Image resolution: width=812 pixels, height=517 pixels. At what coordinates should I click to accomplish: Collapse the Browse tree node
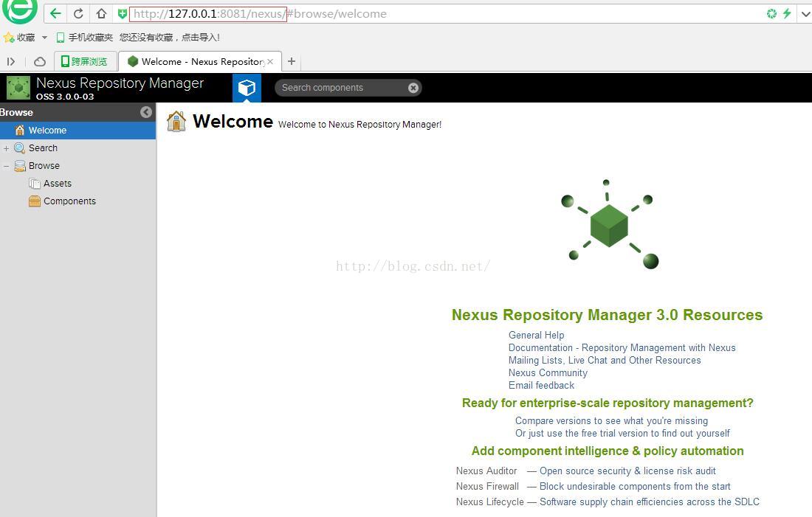[x=6, y=166]
